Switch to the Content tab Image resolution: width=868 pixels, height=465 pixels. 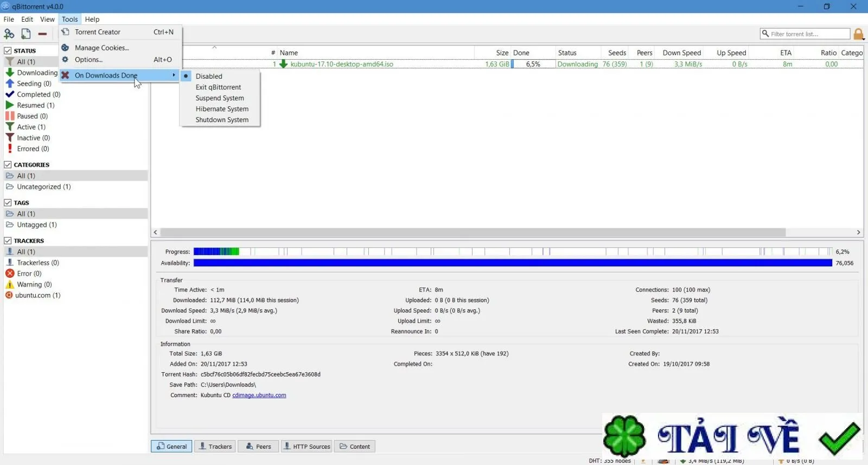[x=355, y=446]
